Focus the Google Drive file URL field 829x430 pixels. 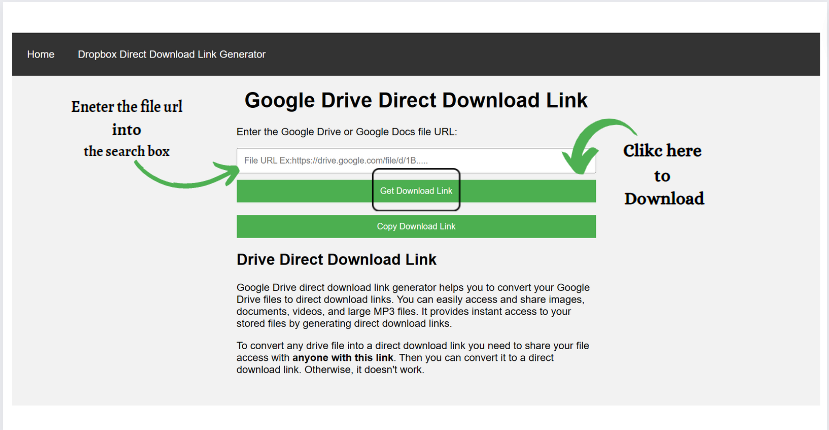click(x=416, y=160)
